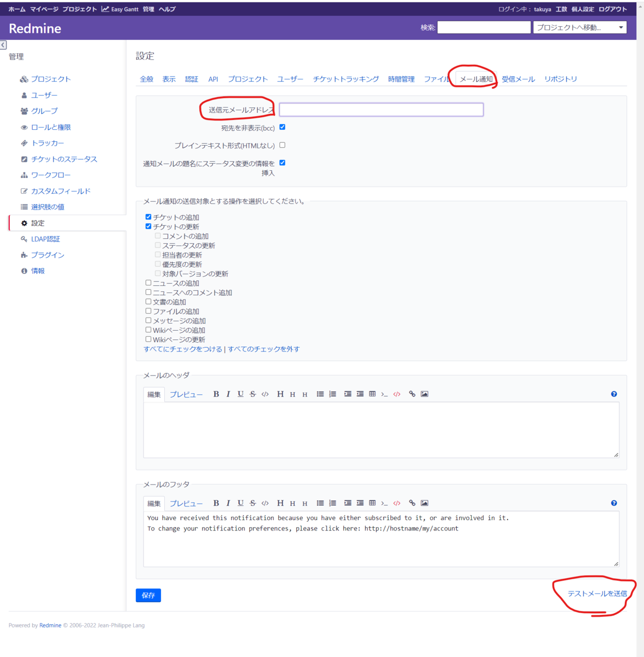Click すべてにチェックをつける link

coord(183,349)
